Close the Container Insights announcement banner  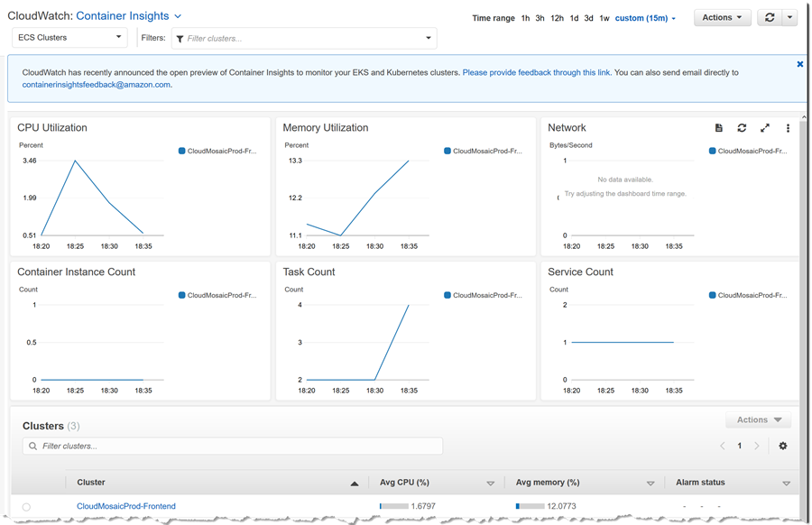coord(799,64)
